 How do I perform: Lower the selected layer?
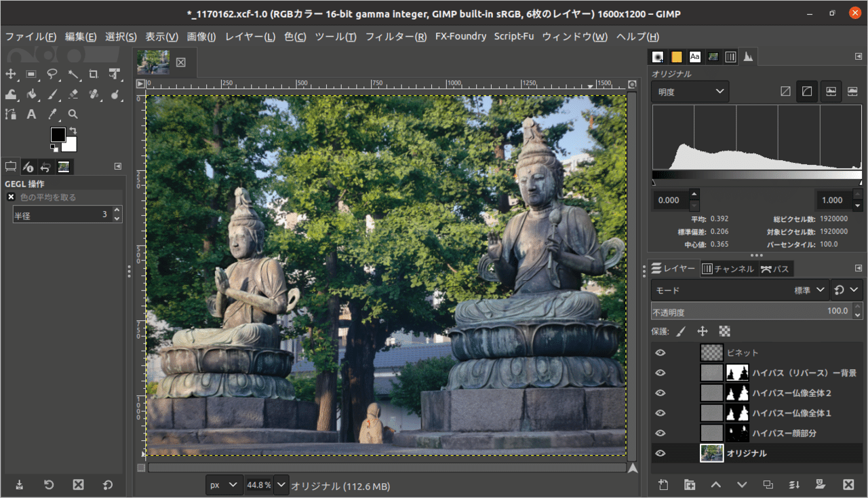[742, 484]
